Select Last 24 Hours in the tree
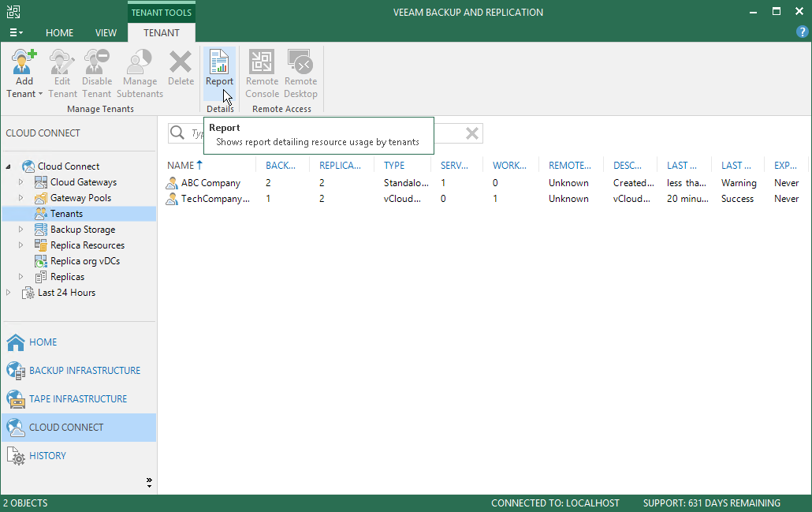 click(66, 293)
